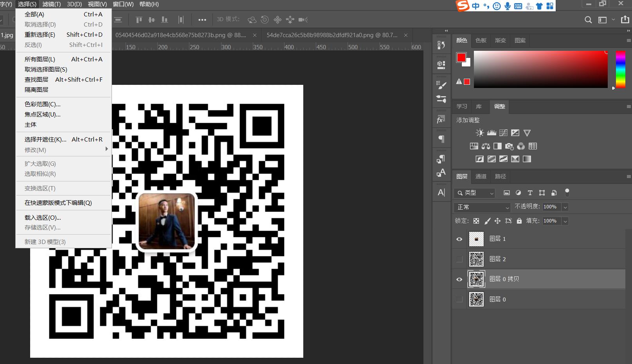Choose 色彩范围(C)... from the Select menu
The width and height of the screenshot is (632, 364).
[x=42, y=104]
